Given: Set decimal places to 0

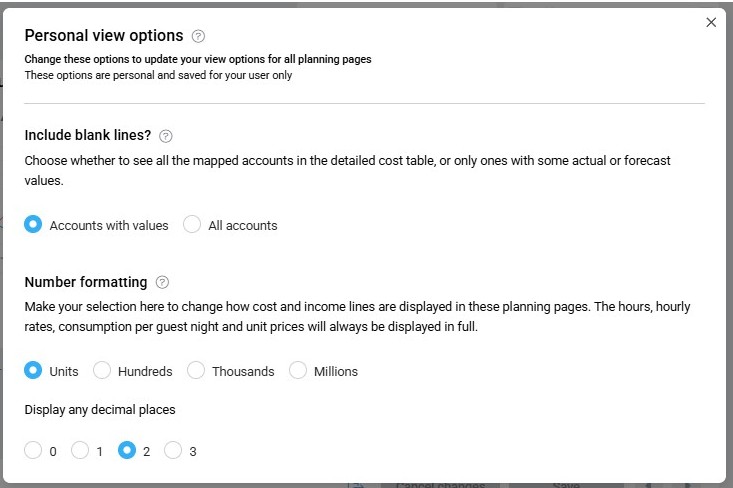Looking at the screenshot, I should coord(33,451).
